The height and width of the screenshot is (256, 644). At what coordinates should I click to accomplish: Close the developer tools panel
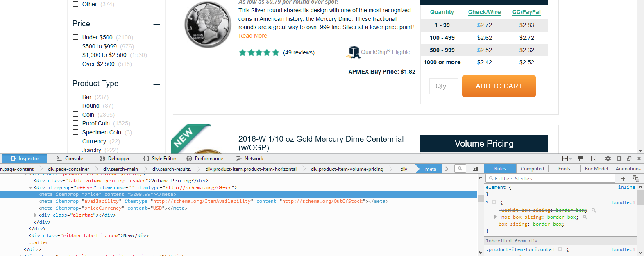pyautogui.click(x=639, y=159)
